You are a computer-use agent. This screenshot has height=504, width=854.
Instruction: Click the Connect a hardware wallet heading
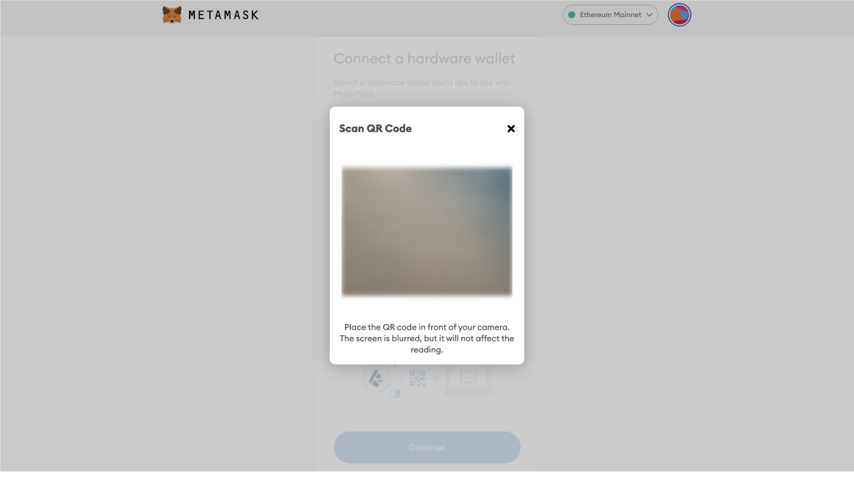pos(424,59)
